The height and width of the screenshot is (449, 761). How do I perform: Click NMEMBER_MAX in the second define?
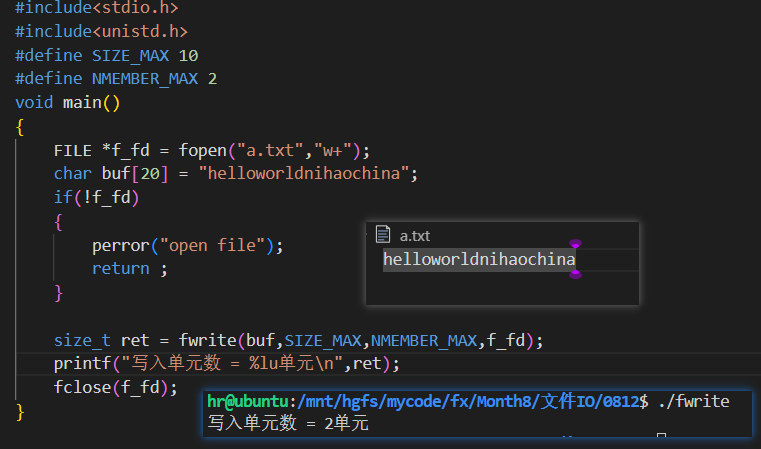(x=145, y=79)
